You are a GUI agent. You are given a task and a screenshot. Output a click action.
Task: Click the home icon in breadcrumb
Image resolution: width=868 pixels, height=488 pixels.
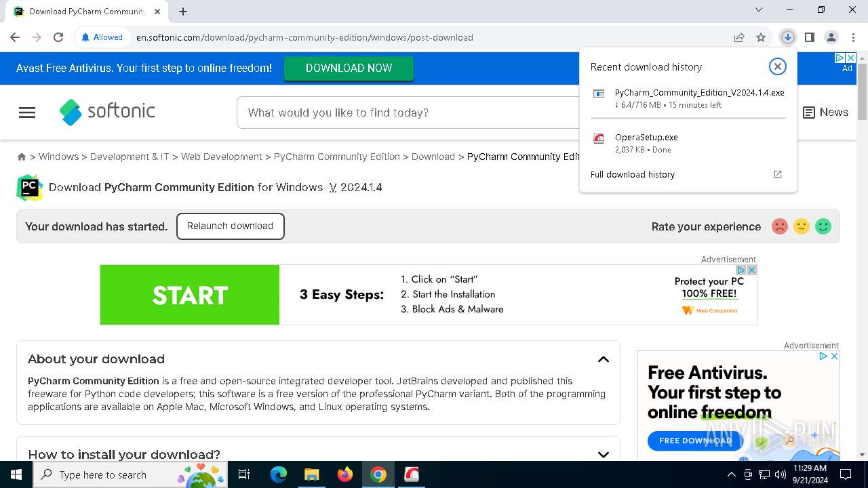[22, 157]
